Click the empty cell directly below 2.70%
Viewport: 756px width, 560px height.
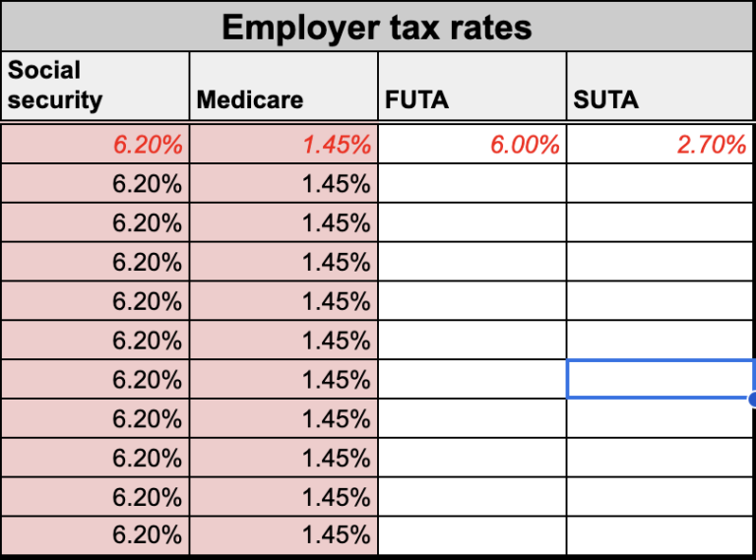point(660,183)
